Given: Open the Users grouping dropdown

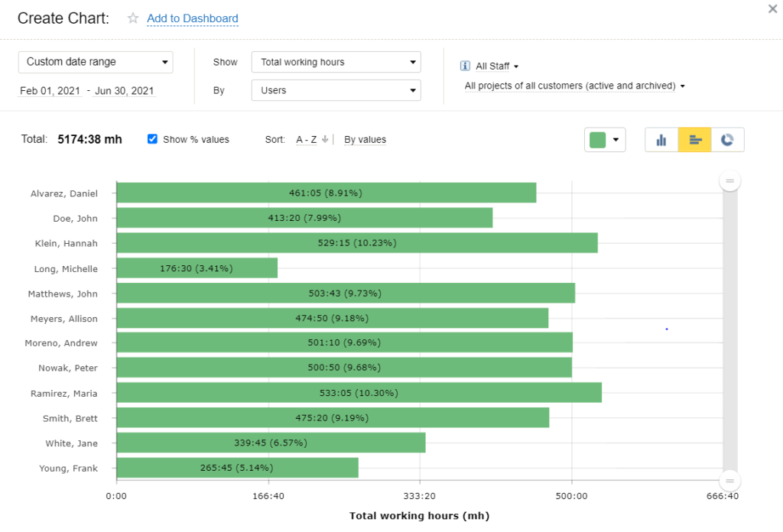Looking at the screenshot, I should pyautogui.click(x=336, y=90).
